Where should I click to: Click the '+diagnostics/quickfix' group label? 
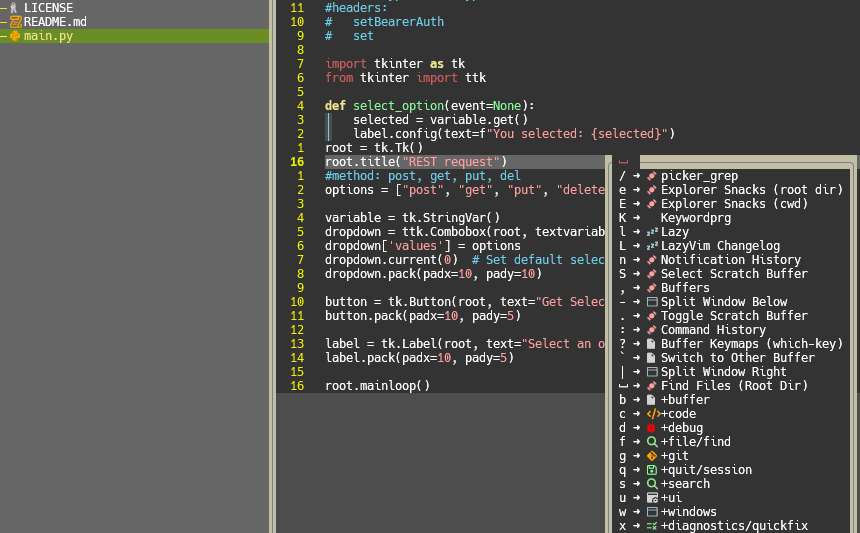(x=734, y=526)
